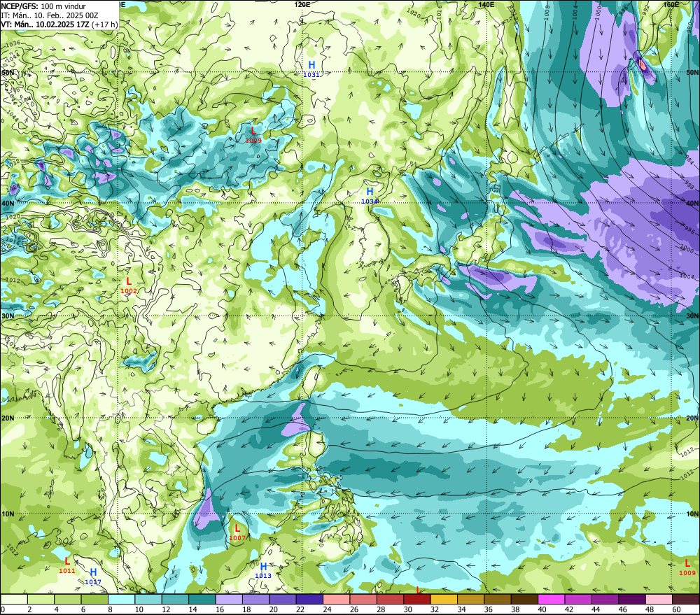Click the H 1031 high pressure marker
The image size is (700, 615).
pos(311,69)
